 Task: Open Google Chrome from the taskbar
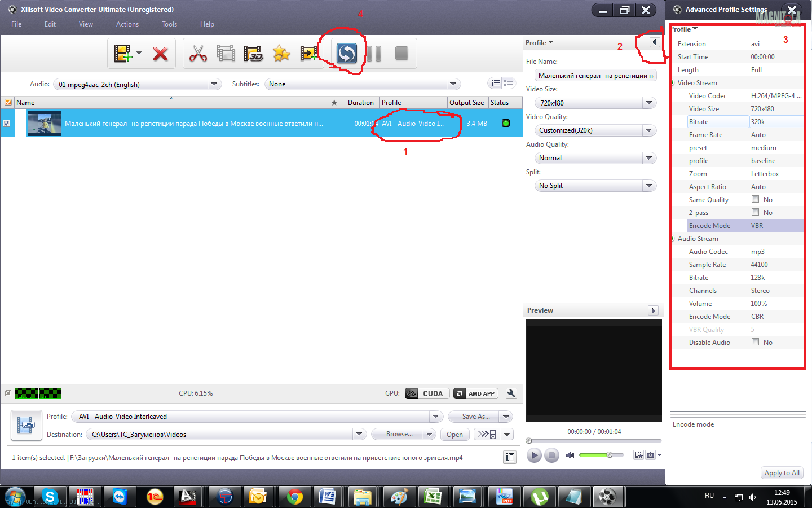294,497
